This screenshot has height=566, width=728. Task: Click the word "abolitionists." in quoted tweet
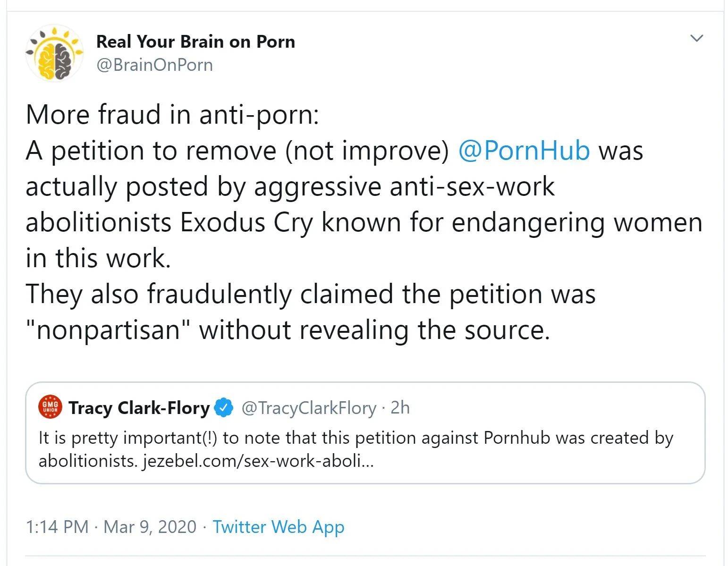point(88,461)
